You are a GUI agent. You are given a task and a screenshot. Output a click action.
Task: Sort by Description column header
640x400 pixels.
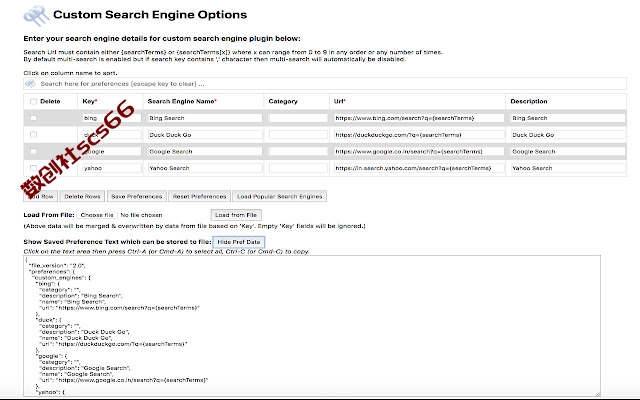(x=529, y=101)
